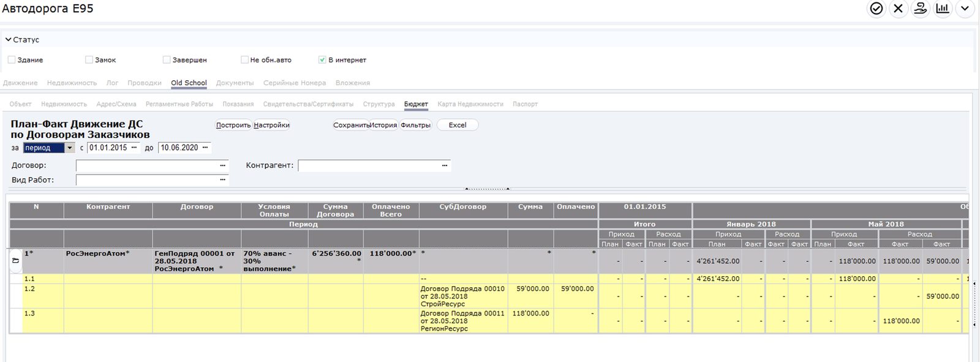Click the Сумма Договора column header

click(335, 211)
